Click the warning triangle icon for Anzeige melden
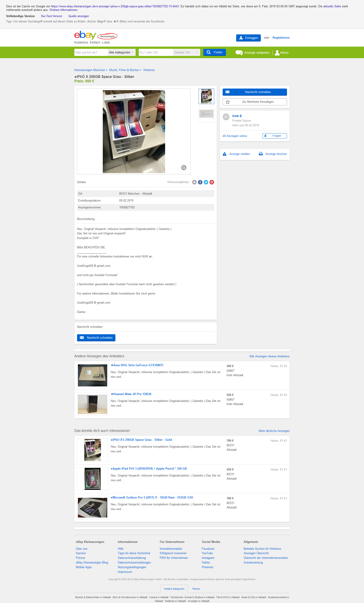Screen dimensions: 364x603 coord(224,154)
